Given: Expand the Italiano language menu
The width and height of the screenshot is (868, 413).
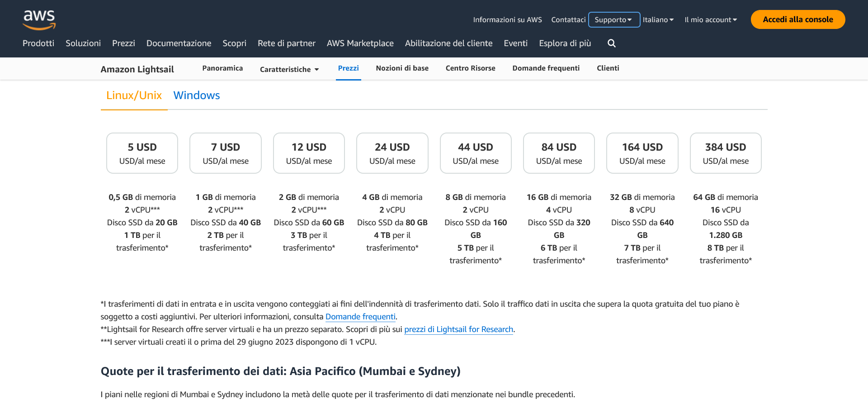Looking at the screenshot, I should point(658,20).
